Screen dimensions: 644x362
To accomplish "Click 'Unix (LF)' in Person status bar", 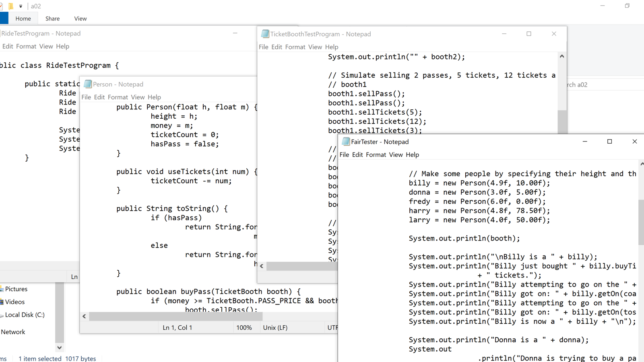I will tap(275, 327).
